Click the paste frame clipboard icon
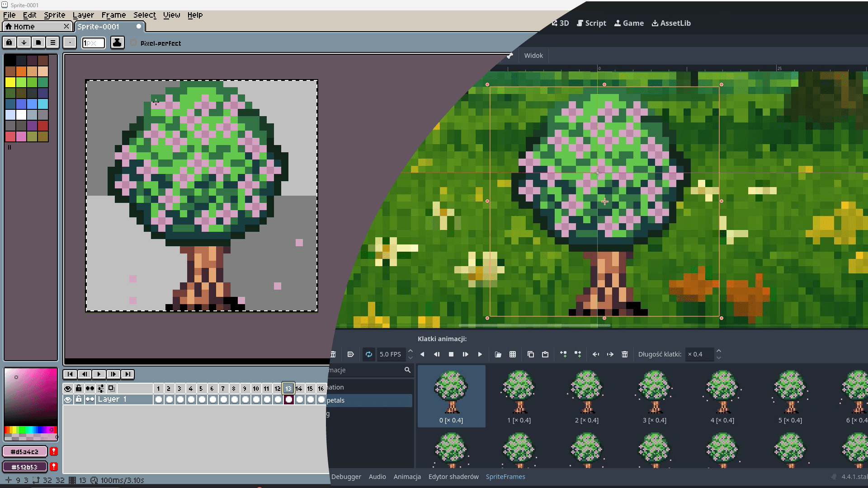868x488 pixels. (x=545, y=354)
